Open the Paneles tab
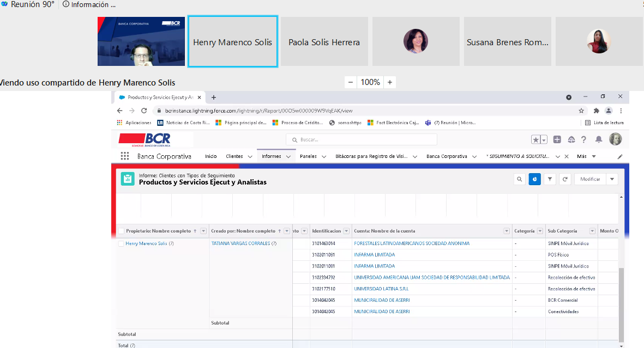 tap(308, 156)
